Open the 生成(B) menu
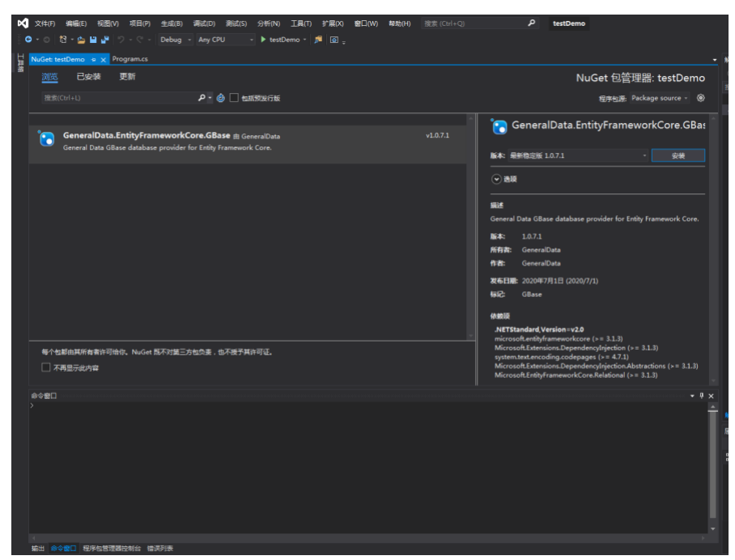This screenshot has height=560, width=735. point(172,23)
